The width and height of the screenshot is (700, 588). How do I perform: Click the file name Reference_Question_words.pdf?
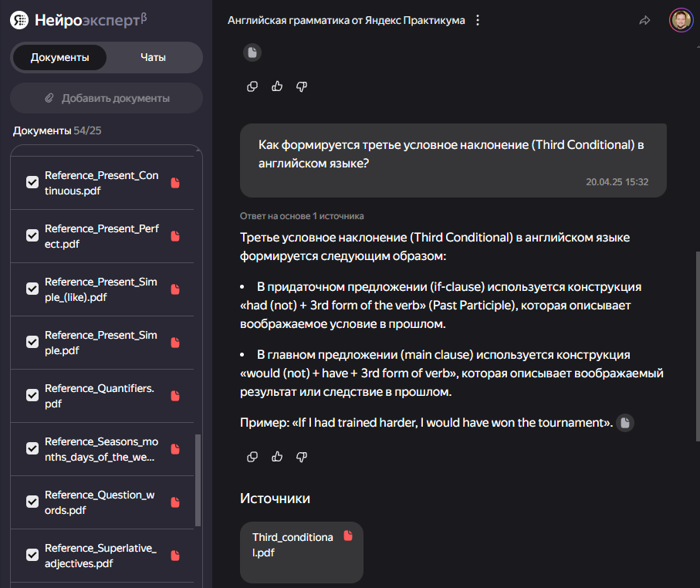[100, 502]
